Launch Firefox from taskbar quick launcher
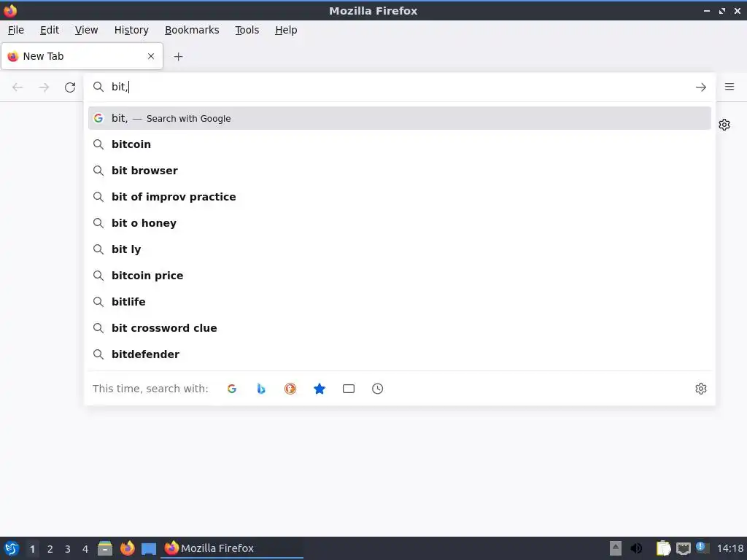The image size is (747, 560). (127, 548)
